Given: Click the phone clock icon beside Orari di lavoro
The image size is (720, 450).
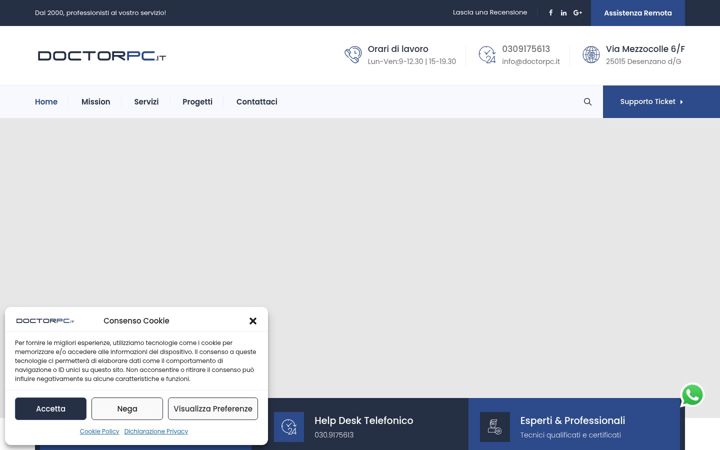Looking at the screenshot, I should click(353, 55).
